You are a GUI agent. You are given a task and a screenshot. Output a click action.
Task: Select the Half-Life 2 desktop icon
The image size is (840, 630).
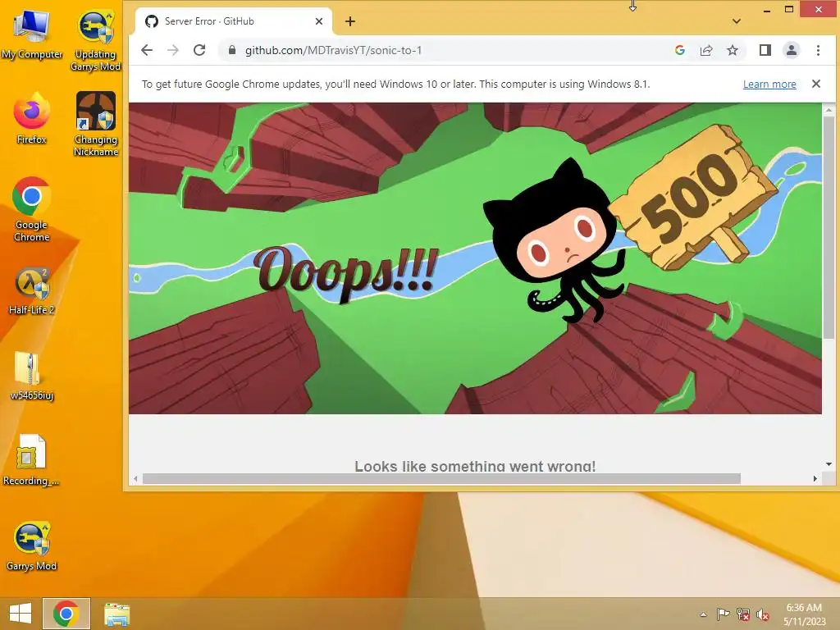[x=32, y=290]
